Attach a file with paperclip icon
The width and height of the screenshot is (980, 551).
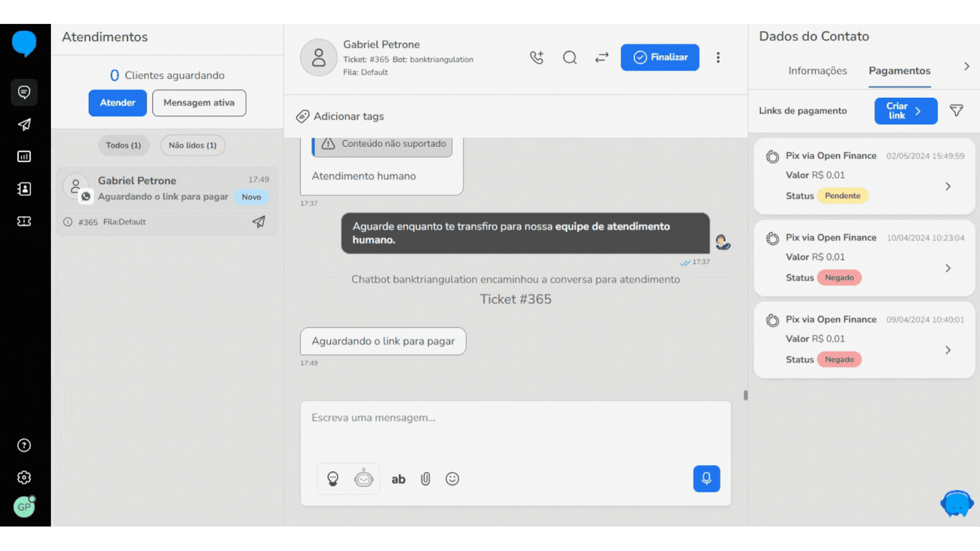(x=425, y=479)
